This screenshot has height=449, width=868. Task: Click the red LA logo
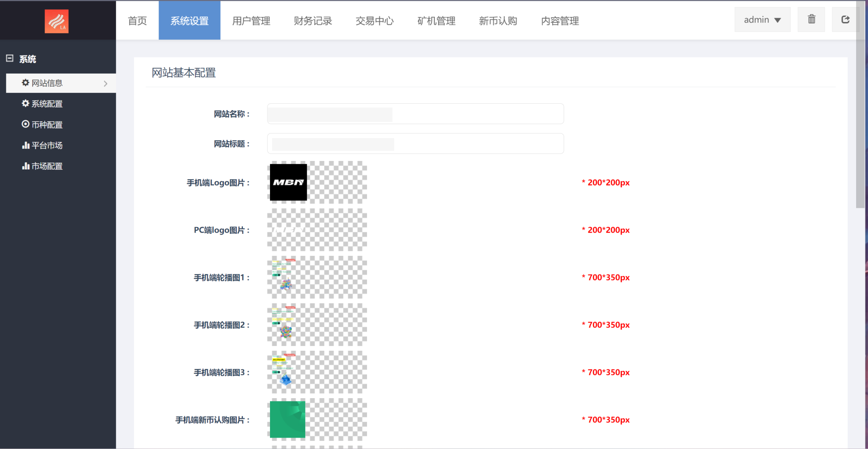(x=57, y=21)
